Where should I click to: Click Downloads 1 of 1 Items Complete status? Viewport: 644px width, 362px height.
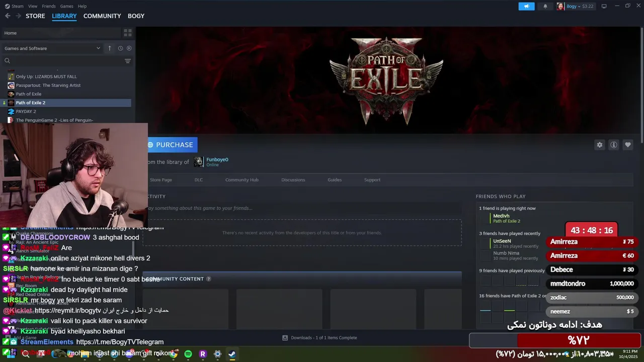tap(319, 338)
